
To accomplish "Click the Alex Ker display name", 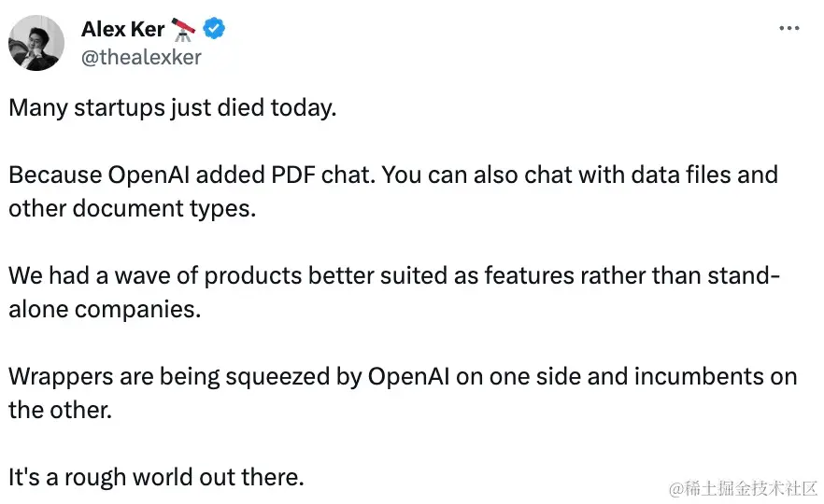I will 123,29.
